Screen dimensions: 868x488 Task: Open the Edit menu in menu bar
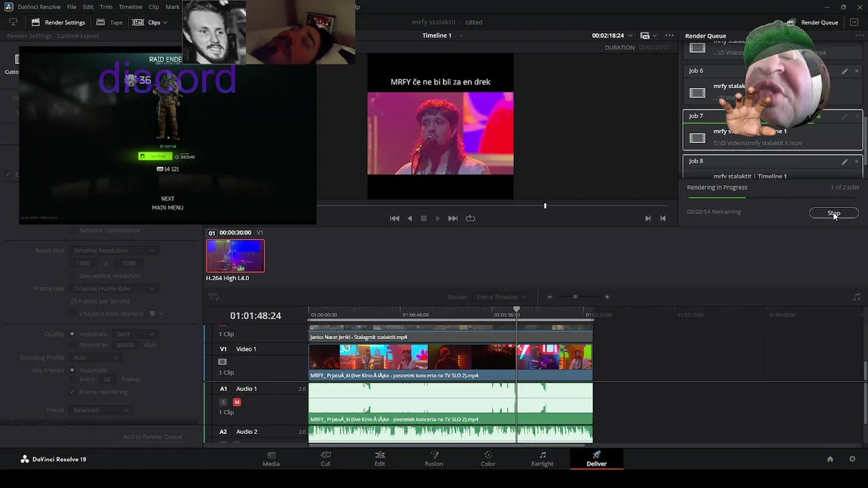[88, 7]
